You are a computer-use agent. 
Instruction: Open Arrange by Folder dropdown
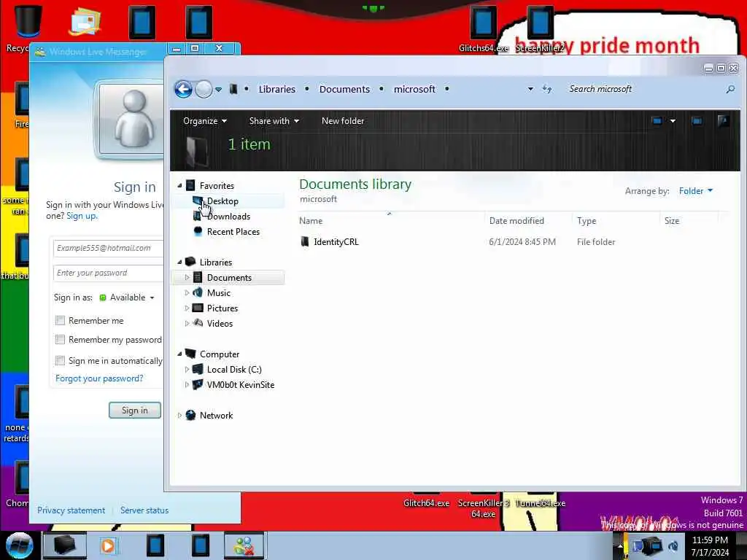point(695,191)
